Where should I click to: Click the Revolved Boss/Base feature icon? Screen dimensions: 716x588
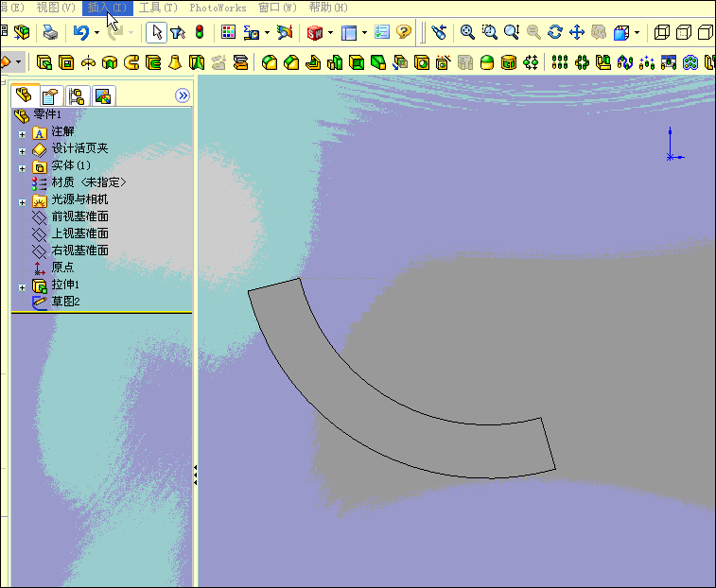(x=88, y=62)
